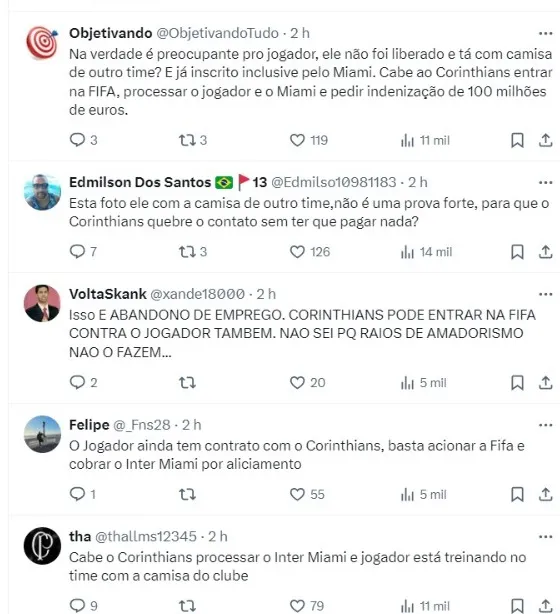Visit the @xande18000 profile

point(198,294)
